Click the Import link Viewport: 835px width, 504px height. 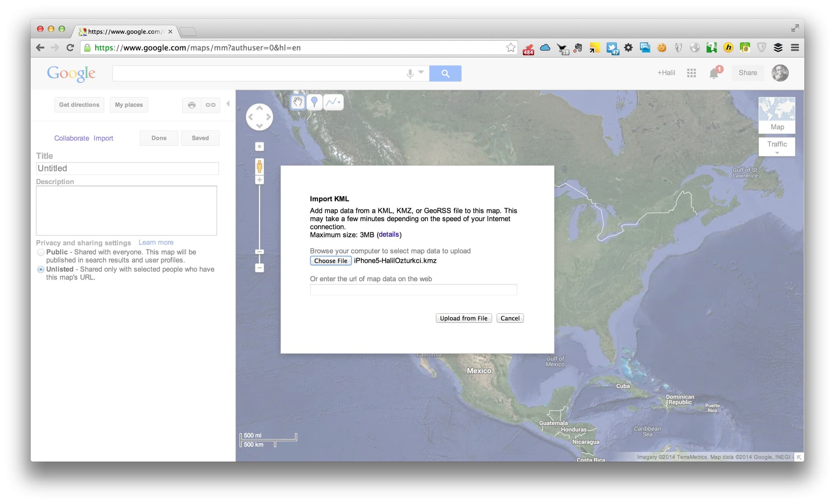(103, 138)
